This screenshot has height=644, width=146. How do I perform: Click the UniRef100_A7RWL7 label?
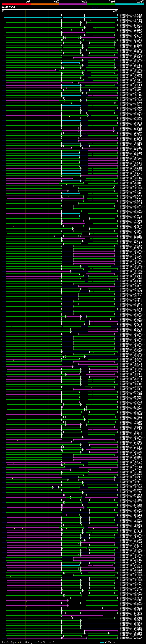pyautogui.click(x=131, y=58)
